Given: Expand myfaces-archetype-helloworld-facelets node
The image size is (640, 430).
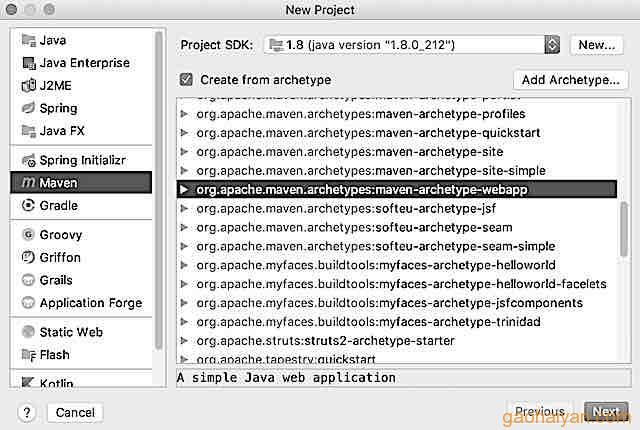Looking at the screenshot, I should 184,284.
